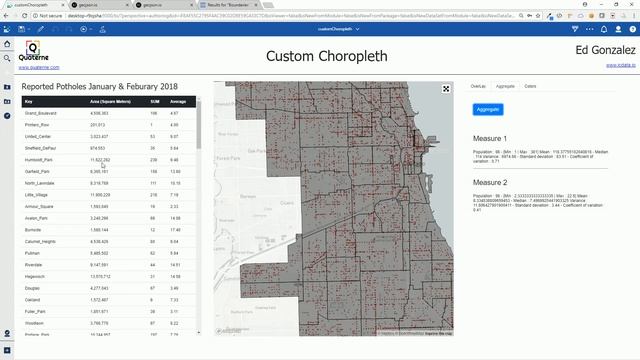Click the square icon at sidebar bottom corner
The width and height of the screenshot is (640, 360).
point(7,350)
